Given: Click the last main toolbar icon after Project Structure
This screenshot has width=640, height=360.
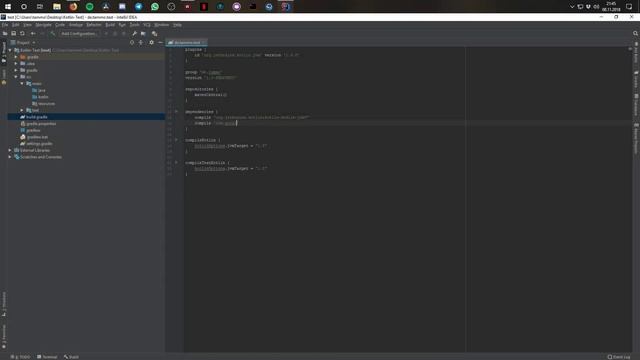Looking at the screenshot, I should click(154, 33).
